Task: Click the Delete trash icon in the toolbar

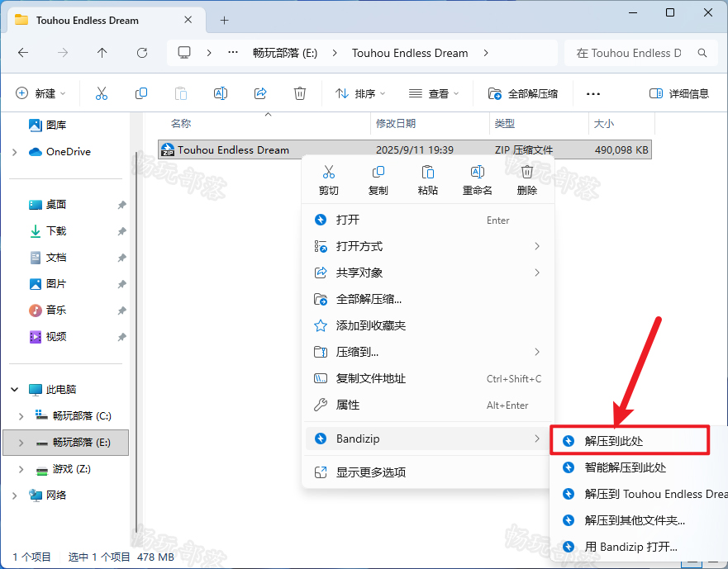Action: coord(300,93)
